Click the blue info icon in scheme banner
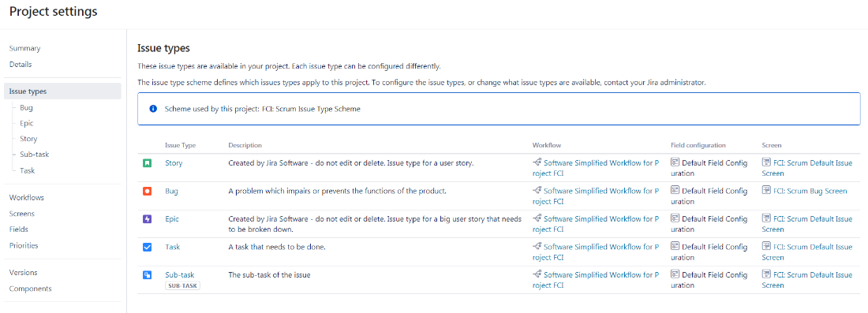 [153, 109]
